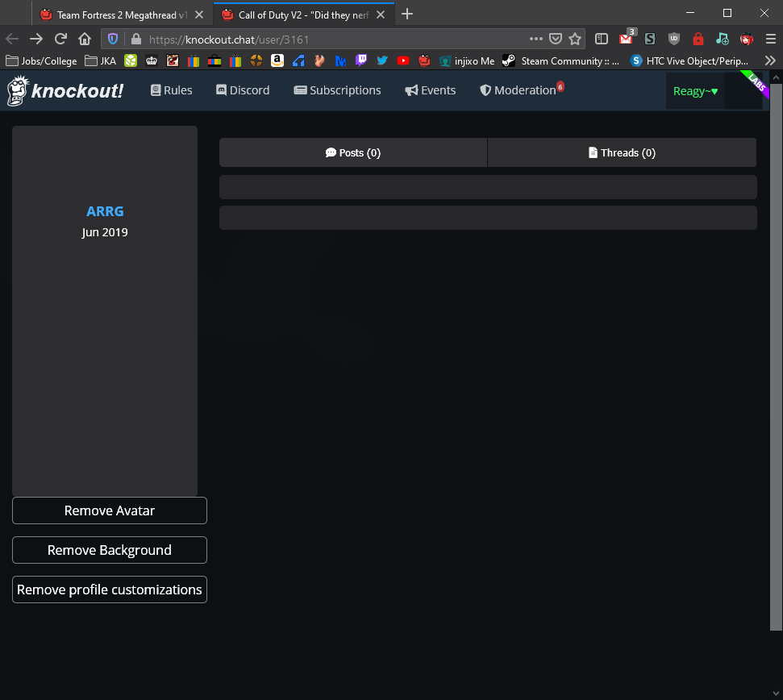Click the Remove Background button
Viewport: 783px width, 700px height.
point(110,550)
